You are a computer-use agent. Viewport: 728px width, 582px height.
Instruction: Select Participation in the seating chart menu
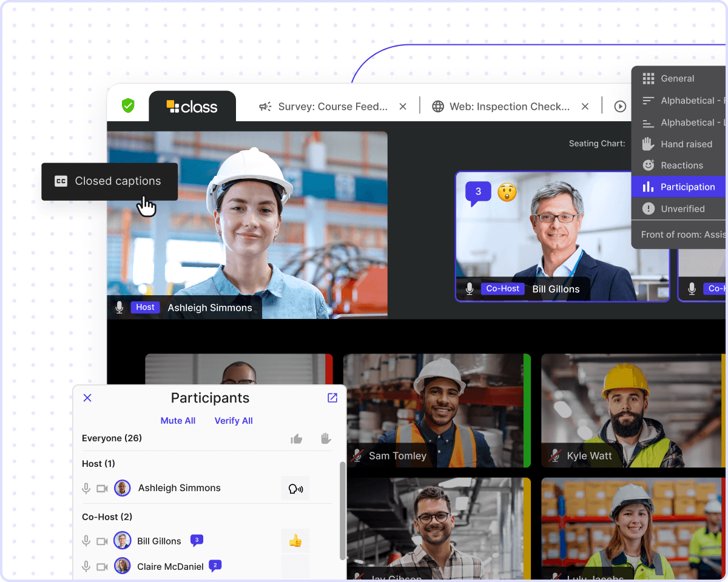pyautogui.click(x=687, y=187)
